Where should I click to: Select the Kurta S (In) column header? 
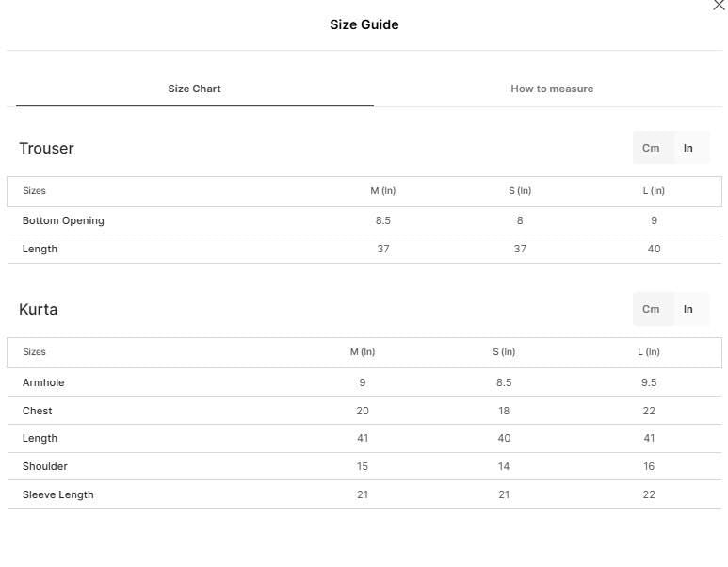tap(504, 352)
